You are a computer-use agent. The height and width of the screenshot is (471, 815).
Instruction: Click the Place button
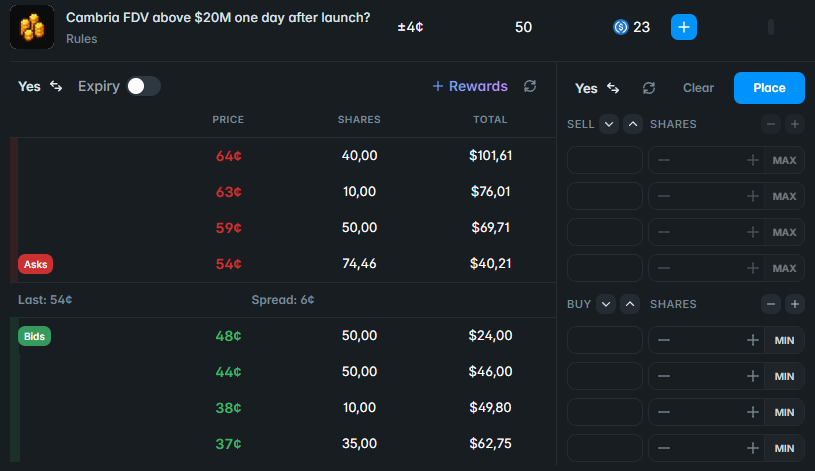click(769, 88)
